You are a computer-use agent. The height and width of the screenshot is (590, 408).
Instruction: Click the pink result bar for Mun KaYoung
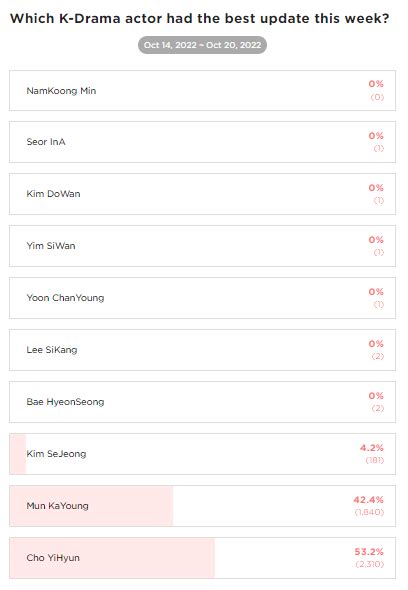click(x=91, y=505)
